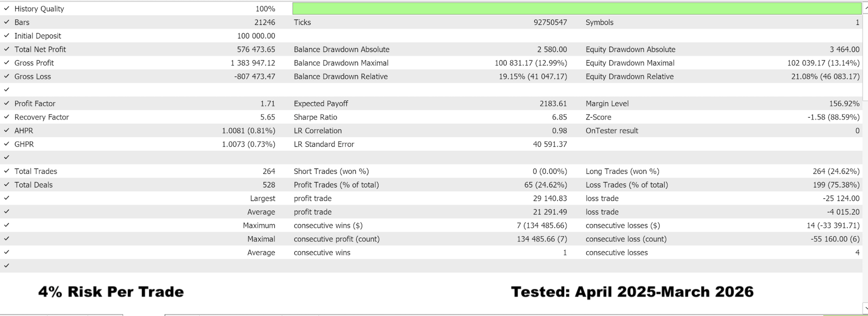Click the green History Quality progress bar

tap(576, 9)
